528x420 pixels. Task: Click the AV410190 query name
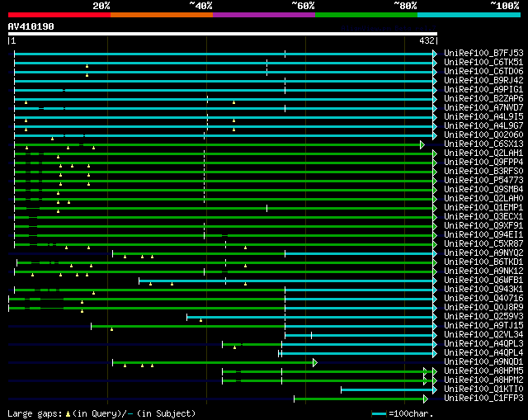tap(31, 26)
